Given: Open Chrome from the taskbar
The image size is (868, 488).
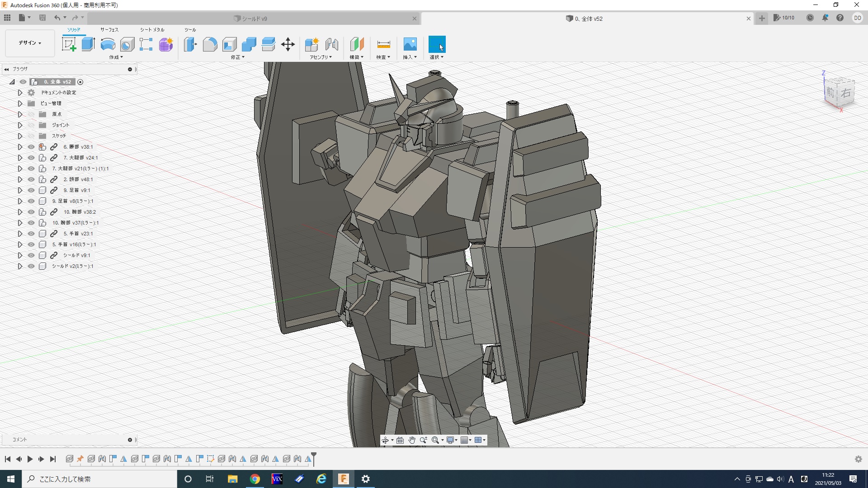Looking at the screenshot, I should (255, 479).
